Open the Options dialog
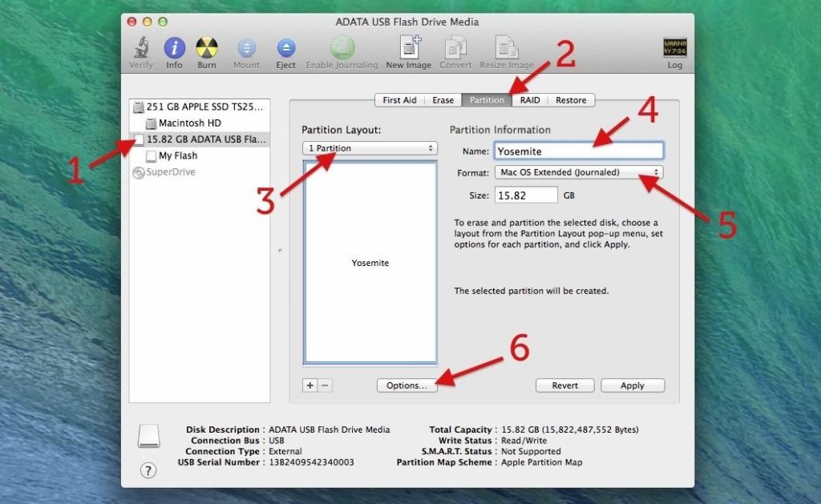 pyautogui.click(x=406, y=385)
